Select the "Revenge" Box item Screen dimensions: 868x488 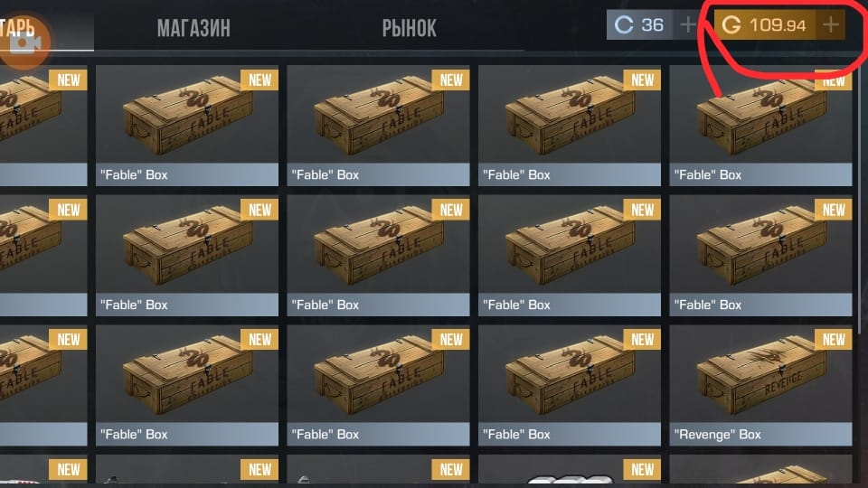pyautogui.click(x=760, y=385)
